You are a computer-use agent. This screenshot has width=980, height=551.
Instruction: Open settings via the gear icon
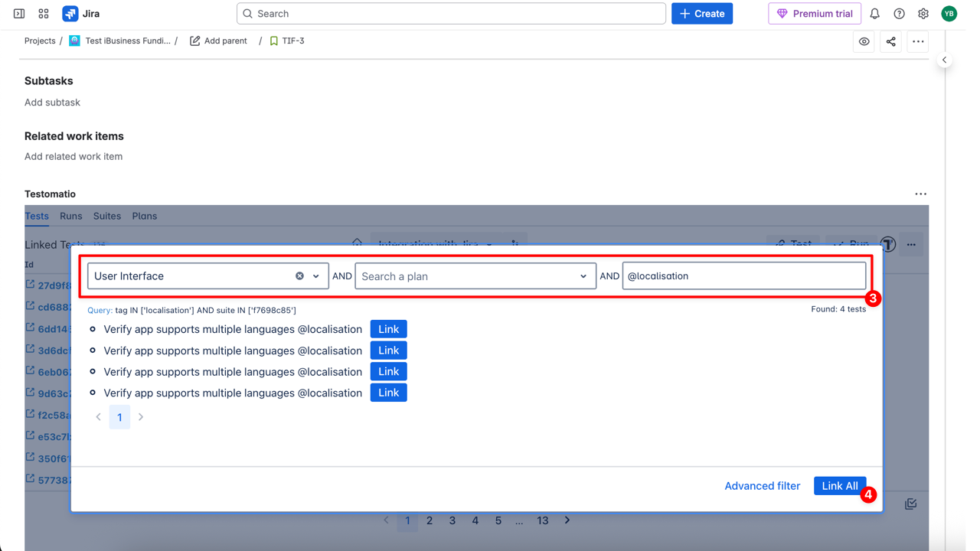point(923,13)
